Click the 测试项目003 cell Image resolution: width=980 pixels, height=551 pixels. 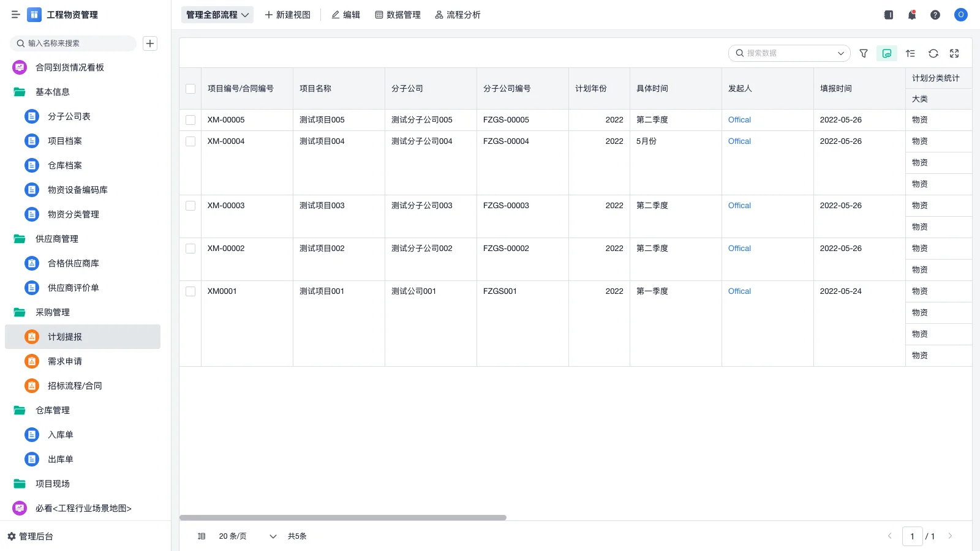coord(339,216)
